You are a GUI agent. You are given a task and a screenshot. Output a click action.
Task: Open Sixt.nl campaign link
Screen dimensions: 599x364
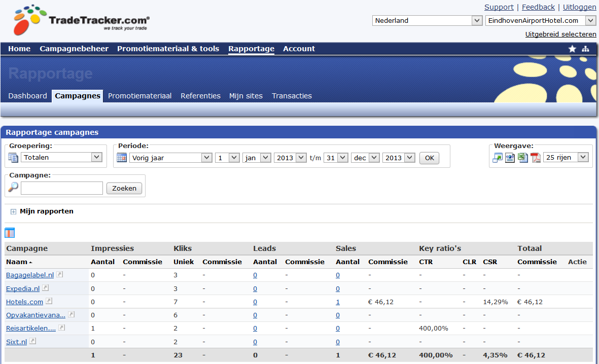point(16,342)
